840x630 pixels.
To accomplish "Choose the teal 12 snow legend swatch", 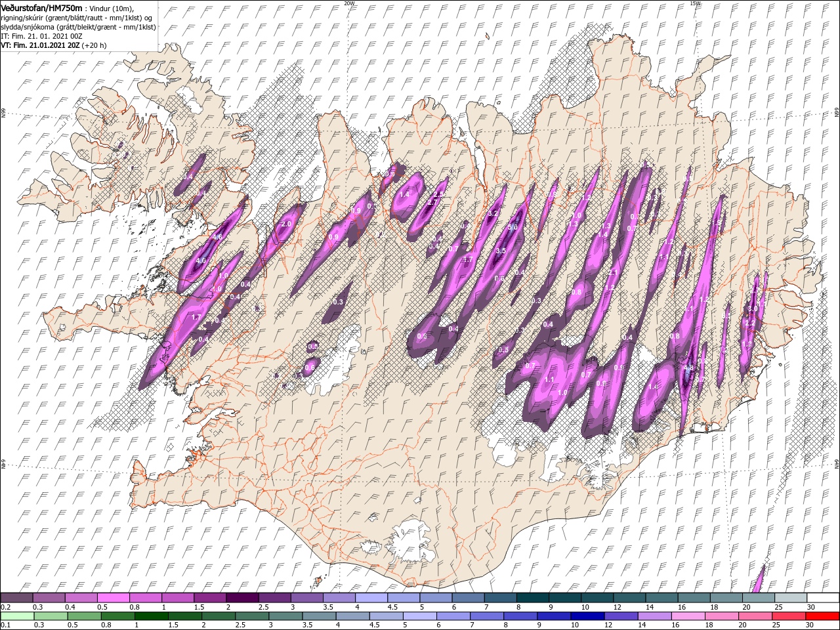I will [629, 598].
